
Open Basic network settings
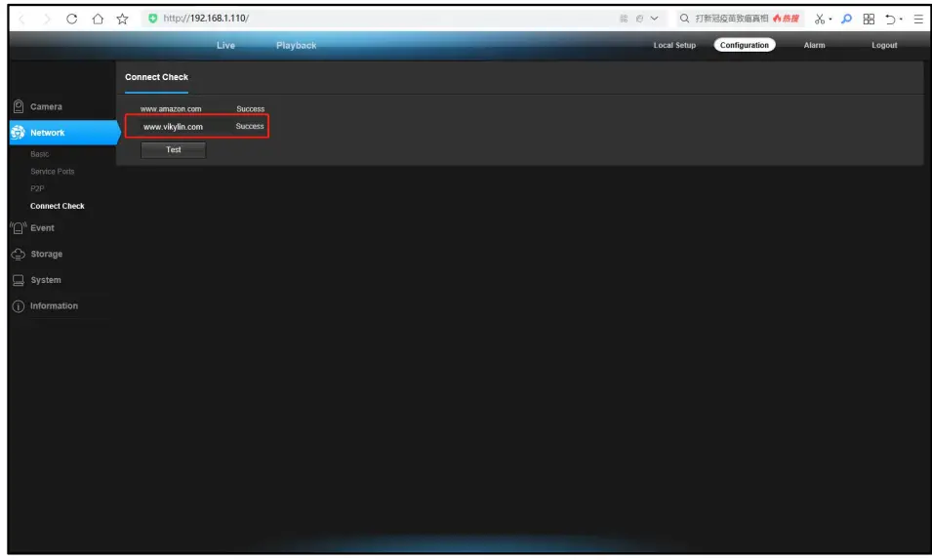pos(40,154)
